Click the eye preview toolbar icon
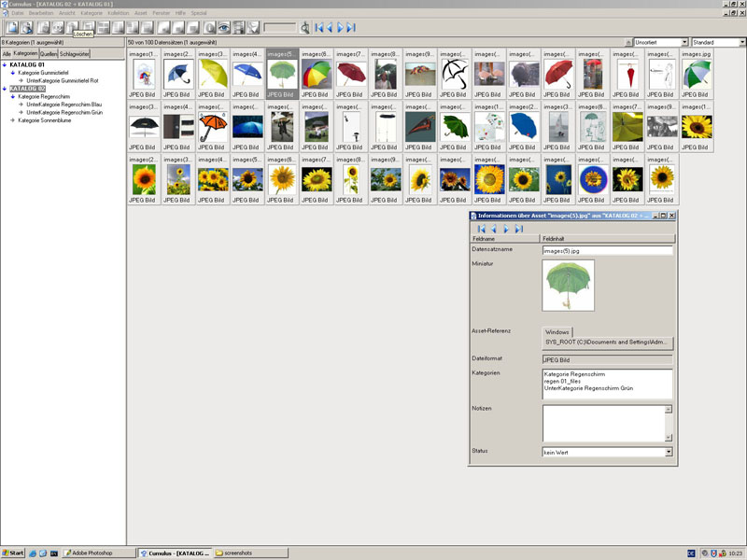 223,28
